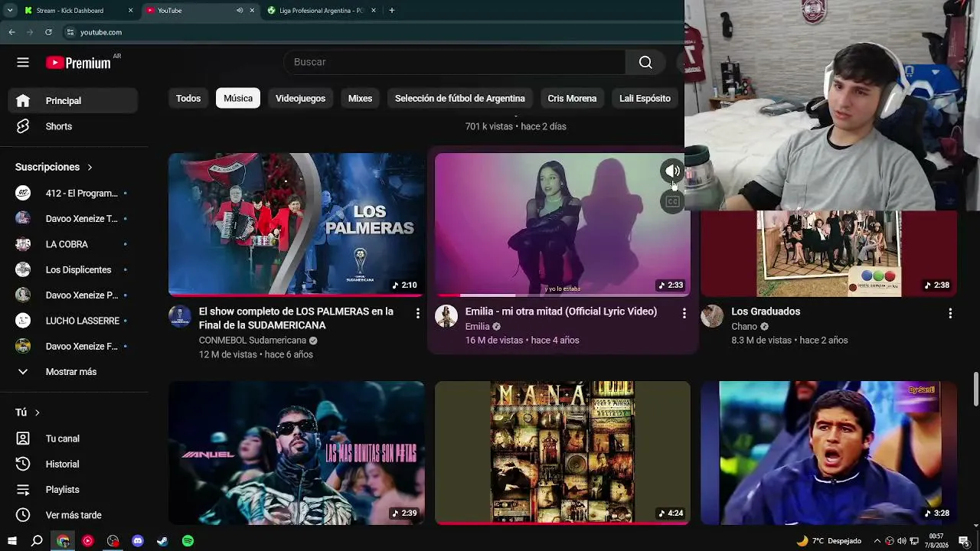Open Spotify from the taskbar
Screen dimensions: 980x551
tap(188, 541)
